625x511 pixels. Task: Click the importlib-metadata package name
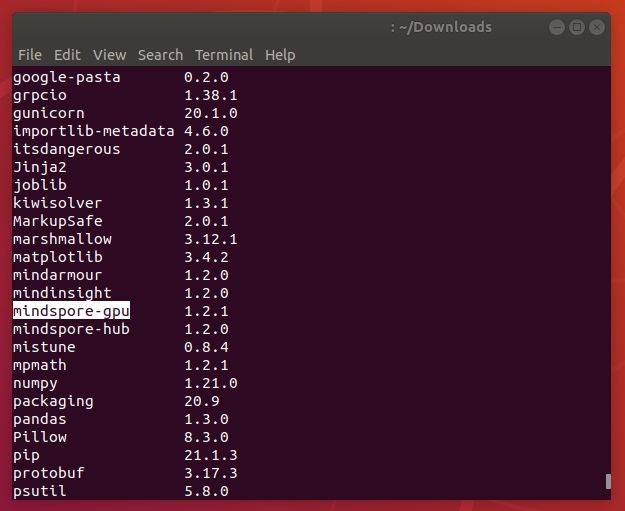coord(94,131)
